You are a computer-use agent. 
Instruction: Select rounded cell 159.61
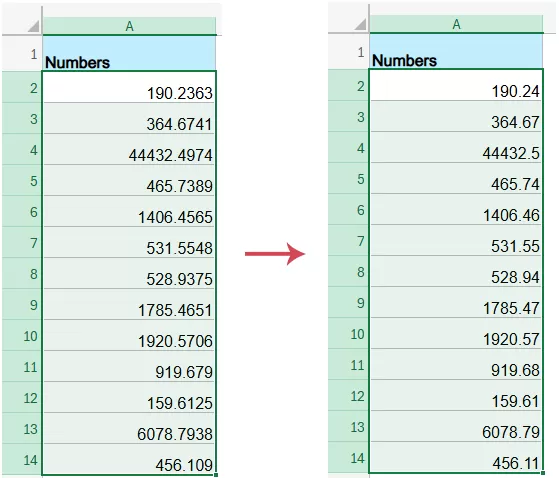456,395
